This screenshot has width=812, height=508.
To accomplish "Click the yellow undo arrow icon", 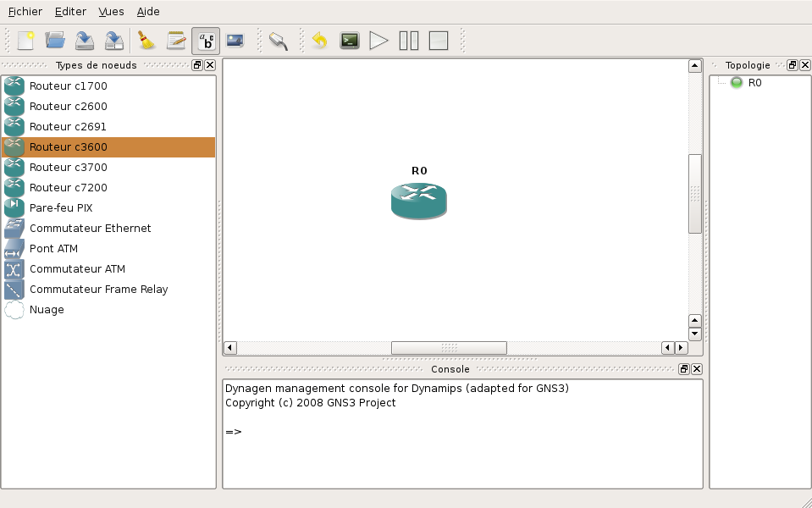I will [320, 41].
